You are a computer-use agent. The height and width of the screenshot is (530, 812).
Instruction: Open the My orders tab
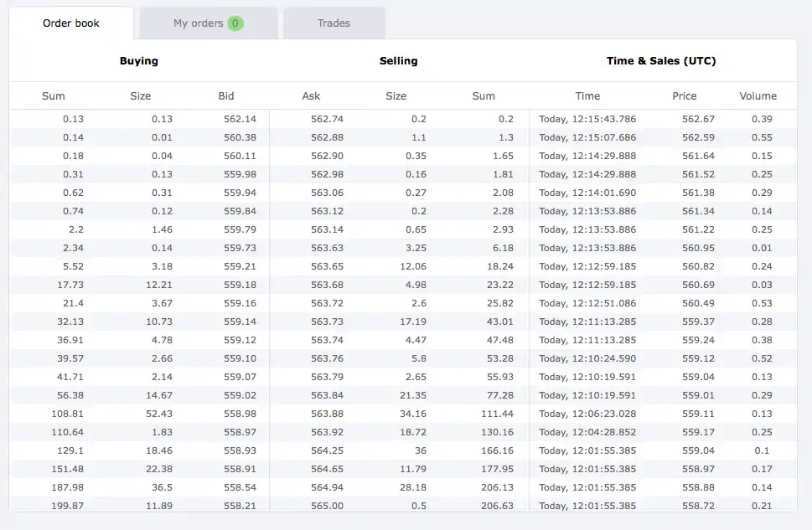[199, 23]
